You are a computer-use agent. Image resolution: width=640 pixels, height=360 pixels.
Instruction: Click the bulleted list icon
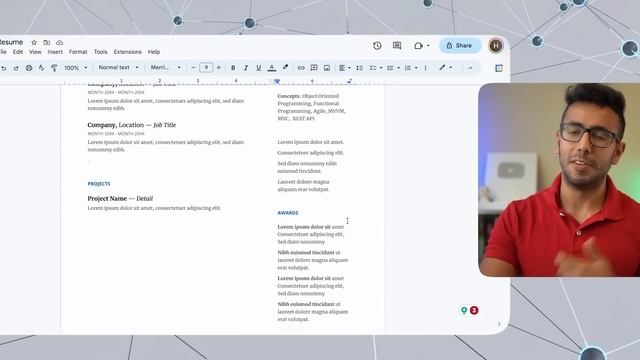tap(390, 68)
